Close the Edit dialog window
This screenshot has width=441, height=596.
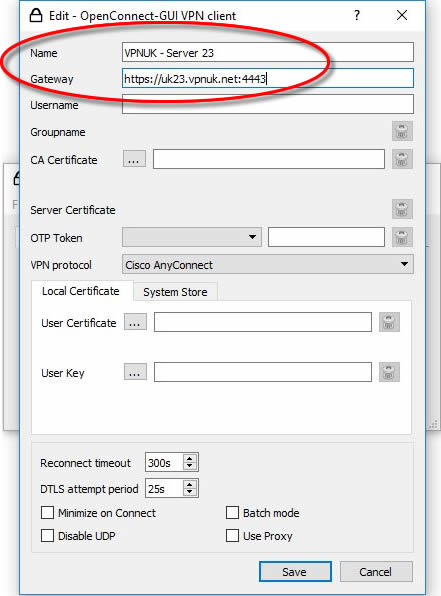tap(402, 16)
